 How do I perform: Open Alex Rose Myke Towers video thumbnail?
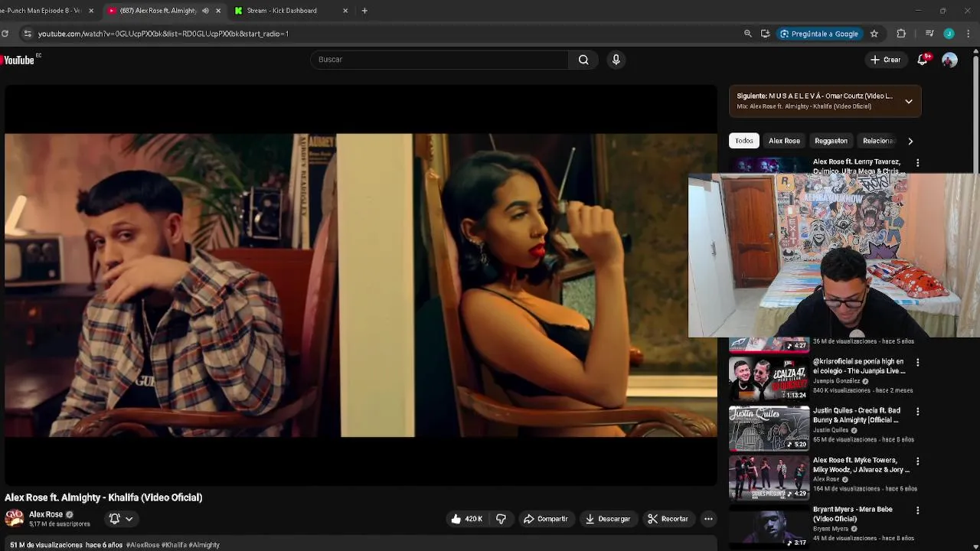(x=769, y=477)
